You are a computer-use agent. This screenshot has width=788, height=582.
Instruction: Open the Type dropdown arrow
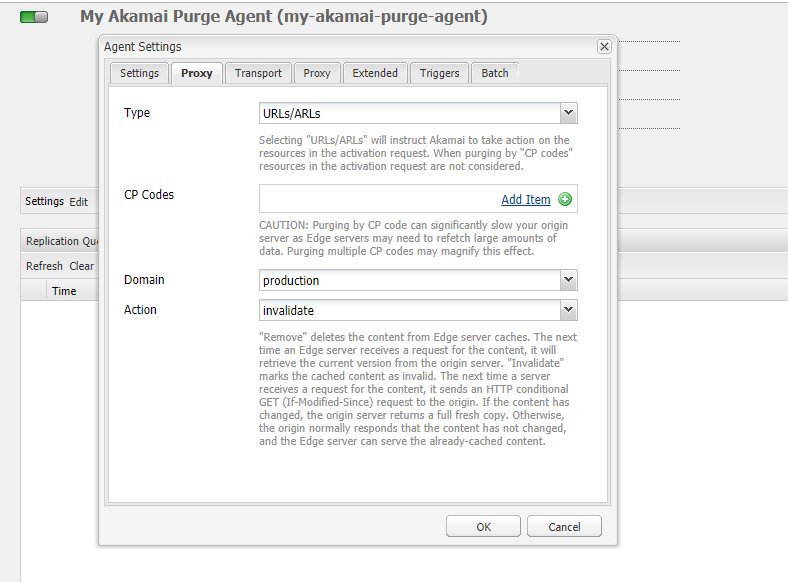[568, 113]
